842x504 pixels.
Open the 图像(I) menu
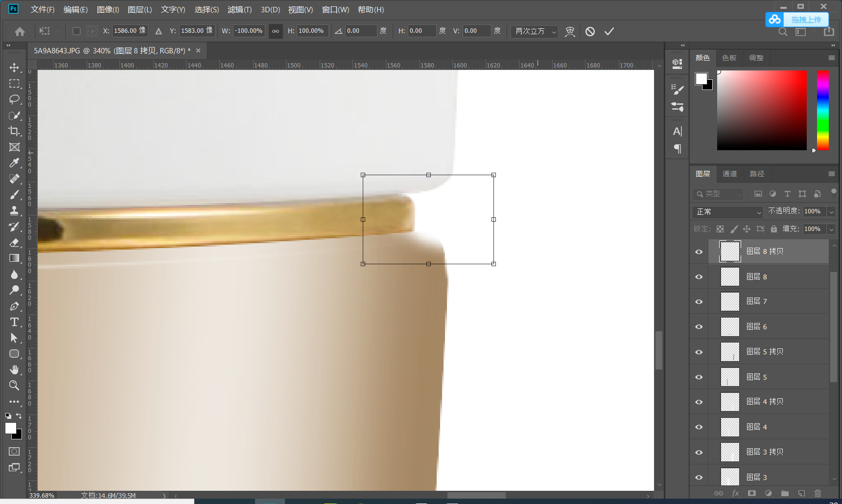(x=108, y=10)
